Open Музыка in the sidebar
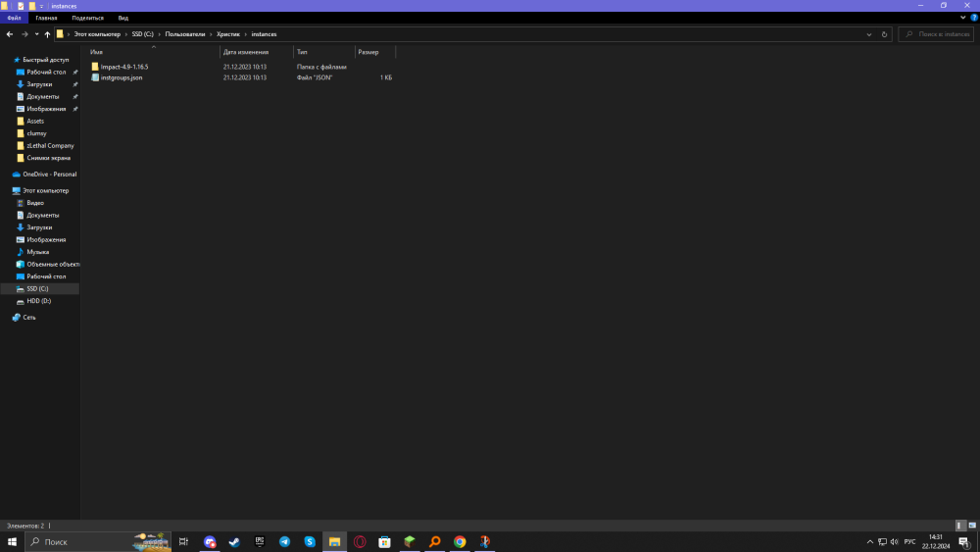This screenshot has height=552, width=980. pos(37,252)
